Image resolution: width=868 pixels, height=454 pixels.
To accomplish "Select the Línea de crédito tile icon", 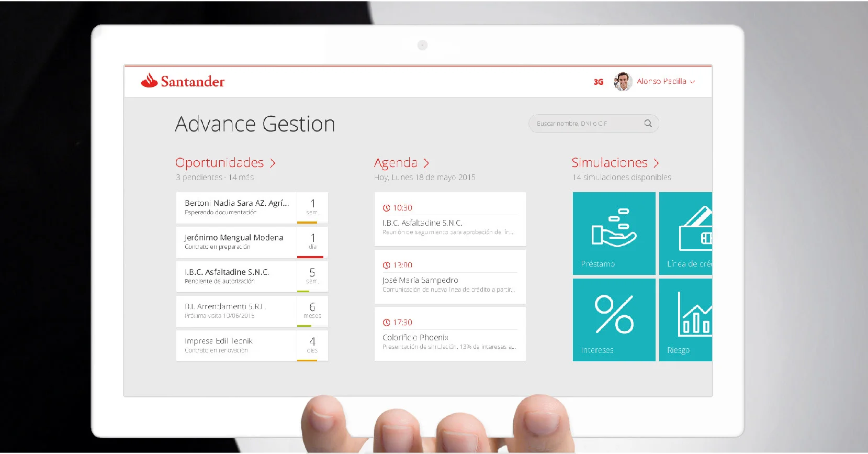I will (x=695, y=228).
